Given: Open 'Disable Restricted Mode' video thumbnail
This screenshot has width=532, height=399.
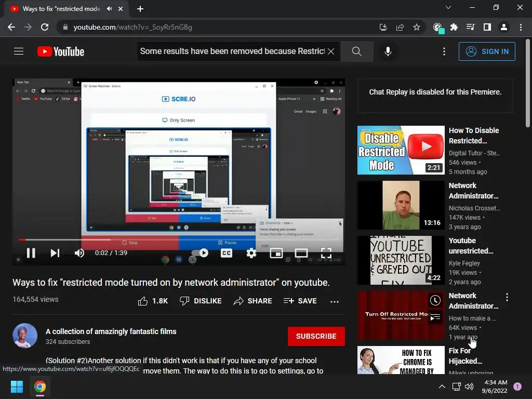Looking at the screenshot, I should [401, 150].
